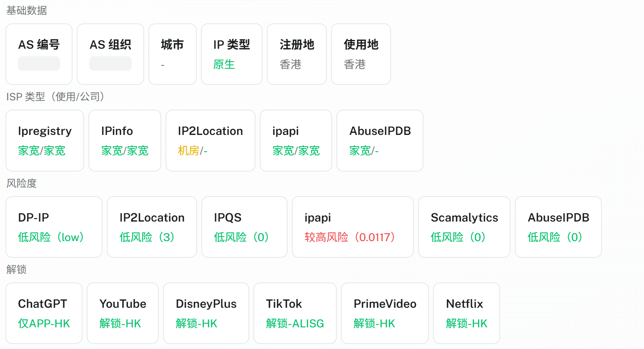Click the DP-IP low risk card
This screenshot has height=349, width=644.
click(x=54, y=227)
